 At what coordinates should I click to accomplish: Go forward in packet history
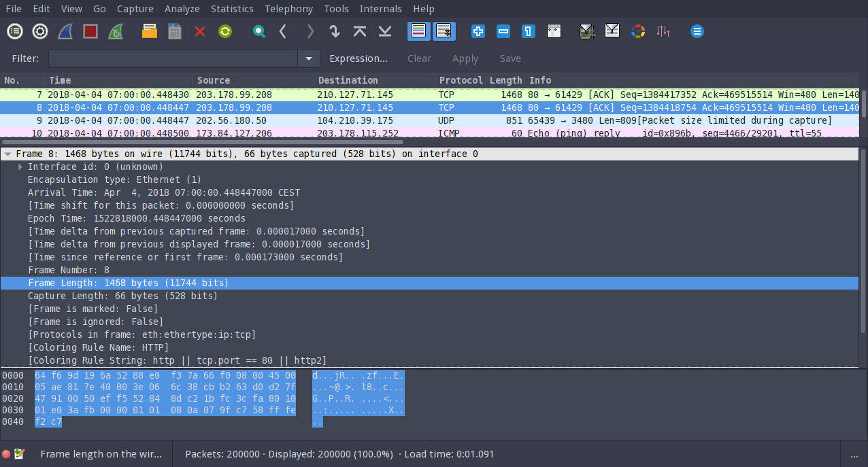click(310, 31)
